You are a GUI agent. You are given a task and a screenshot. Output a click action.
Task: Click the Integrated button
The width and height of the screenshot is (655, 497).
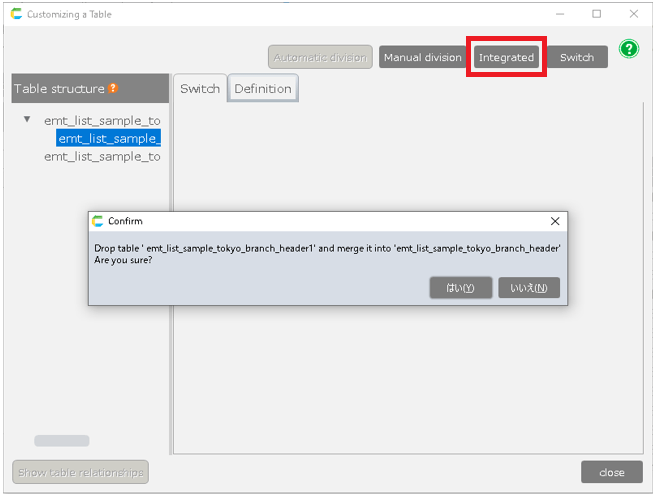click(506, 57)
